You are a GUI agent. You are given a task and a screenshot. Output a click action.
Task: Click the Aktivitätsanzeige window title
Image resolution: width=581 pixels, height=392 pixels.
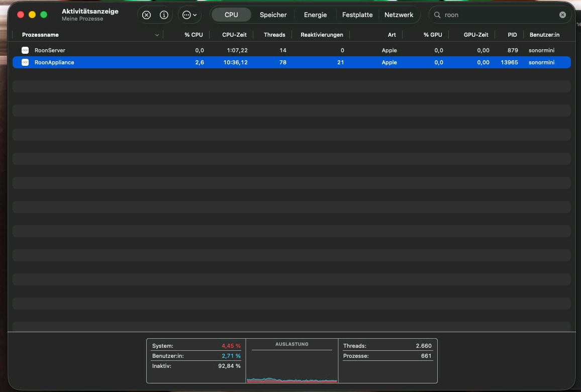click(x=90, y=12)
